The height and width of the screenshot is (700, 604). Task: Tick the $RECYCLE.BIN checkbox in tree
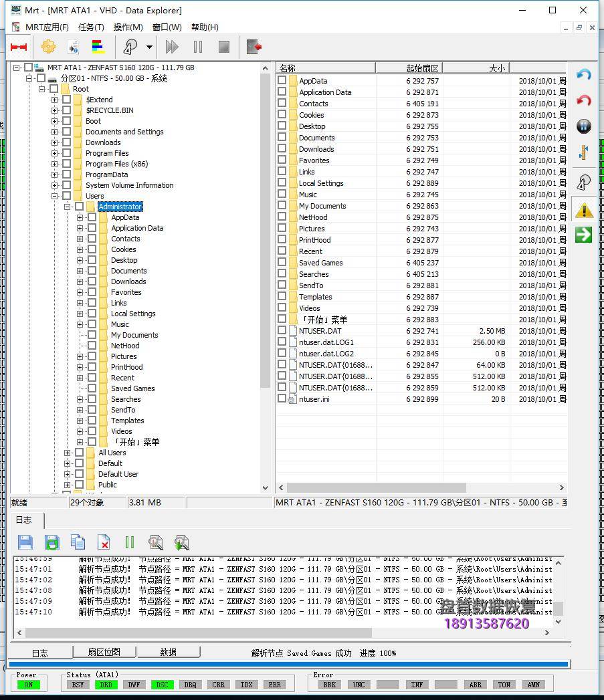[x=67, y=110]
